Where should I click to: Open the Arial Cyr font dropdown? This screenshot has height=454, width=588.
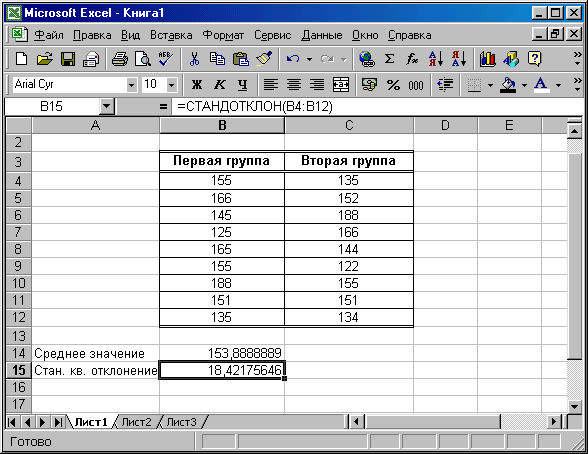click(x=131, y=85)
